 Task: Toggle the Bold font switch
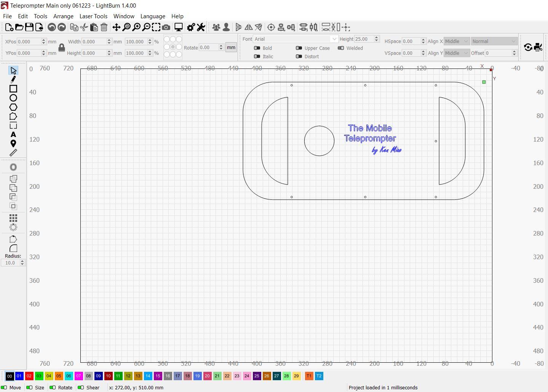tap(257, 48)
